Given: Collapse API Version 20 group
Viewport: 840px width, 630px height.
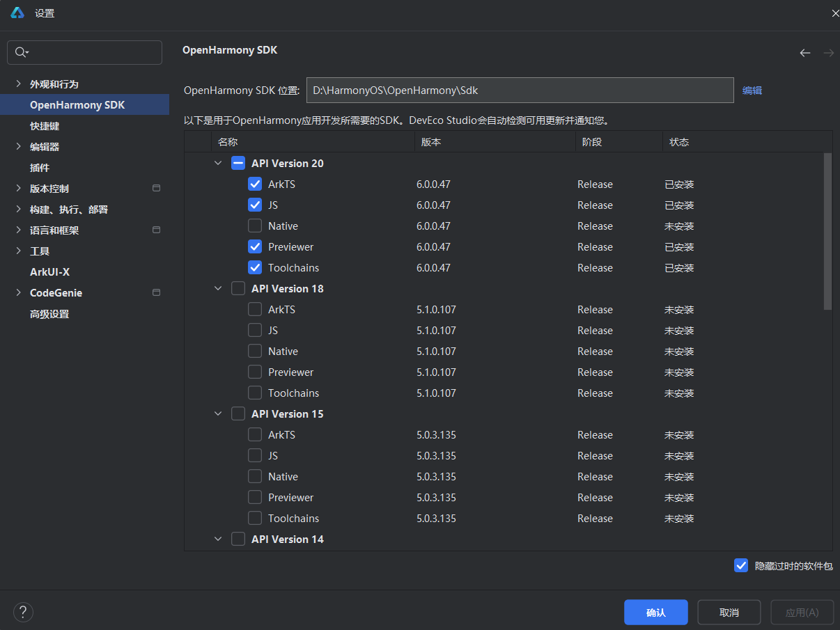Looking at the screenshot, I should [218, 163].
